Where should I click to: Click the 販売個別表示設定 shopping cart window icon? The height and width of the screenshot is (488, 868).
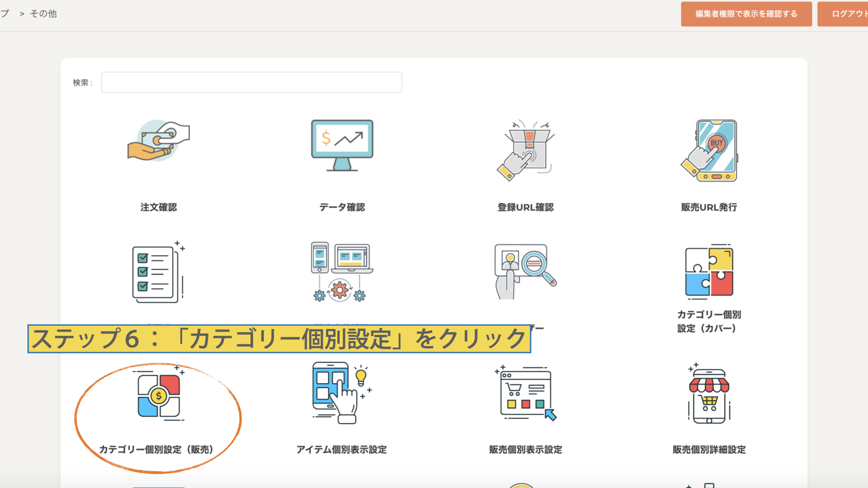(x=525, y=394)
